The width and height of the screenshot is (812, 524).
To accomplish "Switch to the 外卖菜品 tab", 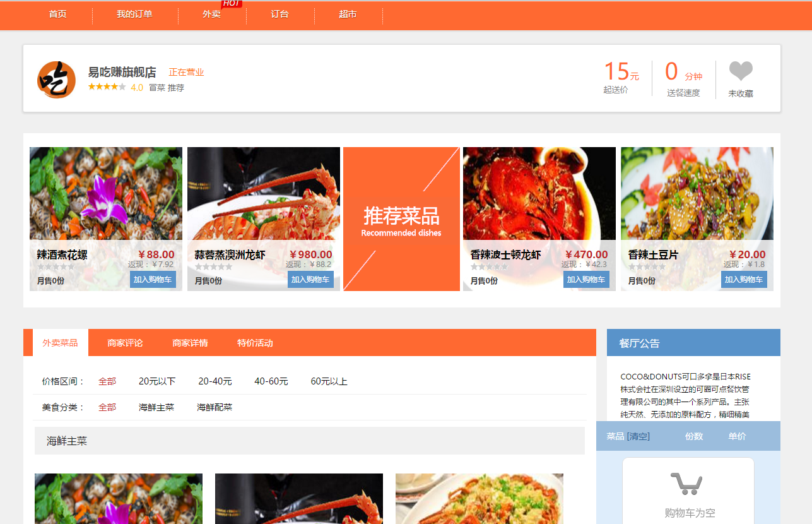I will [x=60, y=343].
